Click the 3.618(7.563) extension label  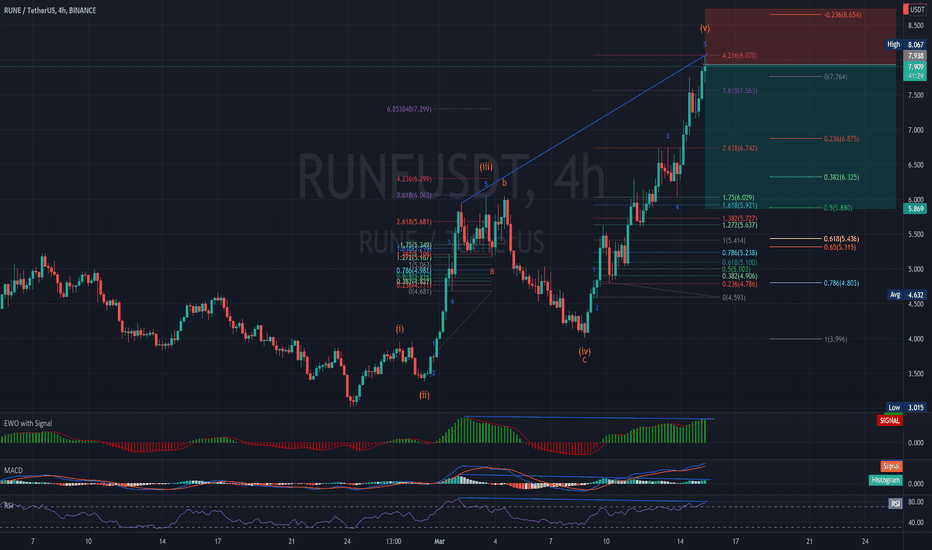739,91
